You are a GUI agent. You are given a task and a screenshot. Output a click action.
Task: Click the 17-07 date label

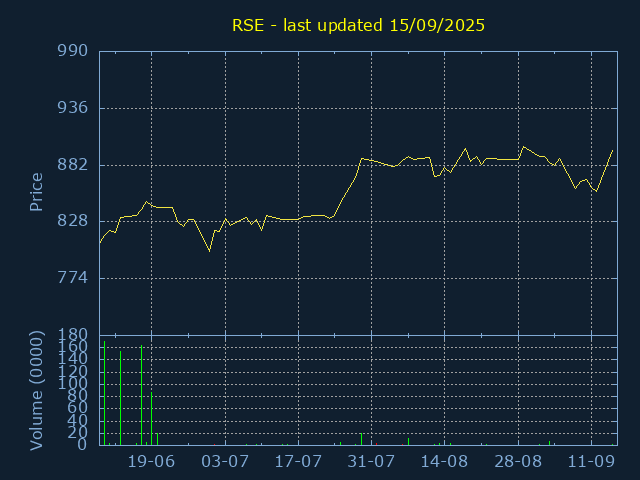pos(298,462)
